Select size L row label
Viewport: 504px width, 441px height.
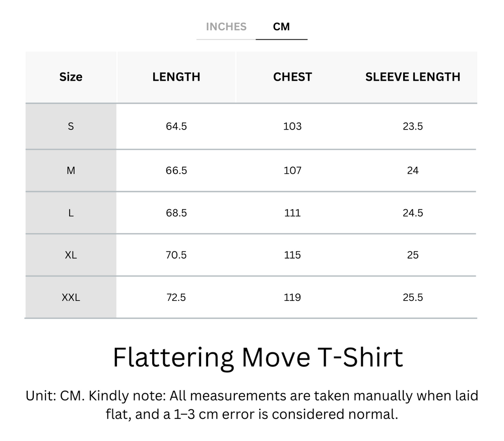pyautogui.click(x=71, y=213)
